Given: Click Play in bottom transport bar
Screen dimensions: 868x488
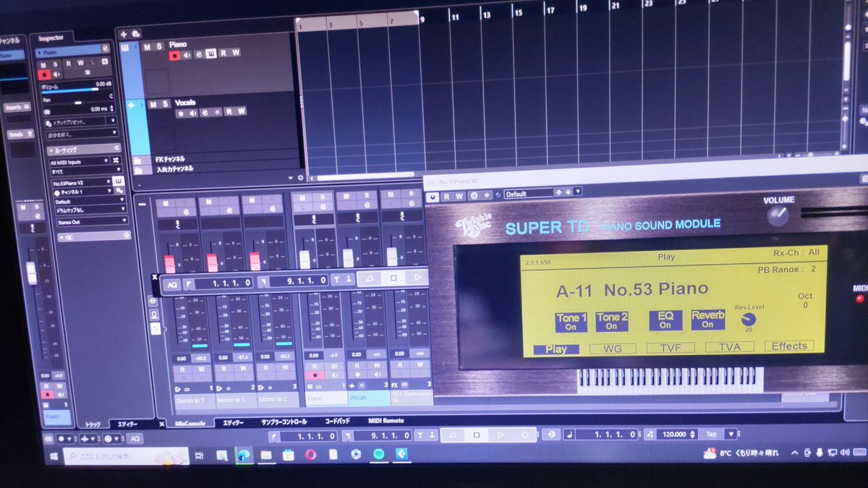Looking at the screenshot, I should pyautogui.click(x=500, y=435).
